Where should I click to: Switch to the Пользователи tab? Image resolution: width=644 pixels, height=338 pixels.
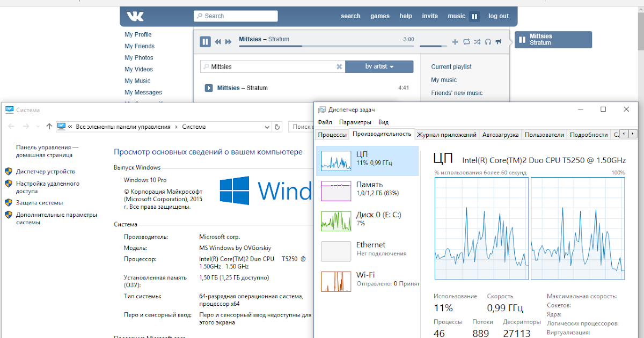[544, 135]
